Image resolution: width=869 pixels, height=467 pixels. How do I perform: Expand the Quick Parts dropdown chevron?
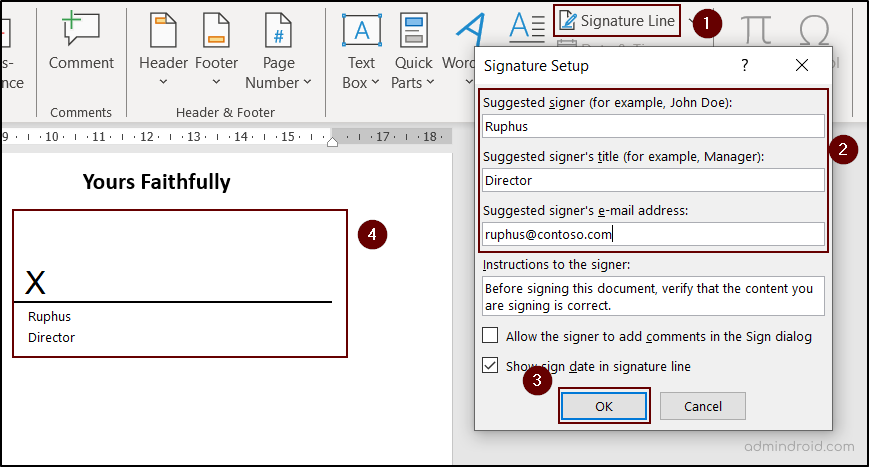pyautogui.click(x=430, y=83)
